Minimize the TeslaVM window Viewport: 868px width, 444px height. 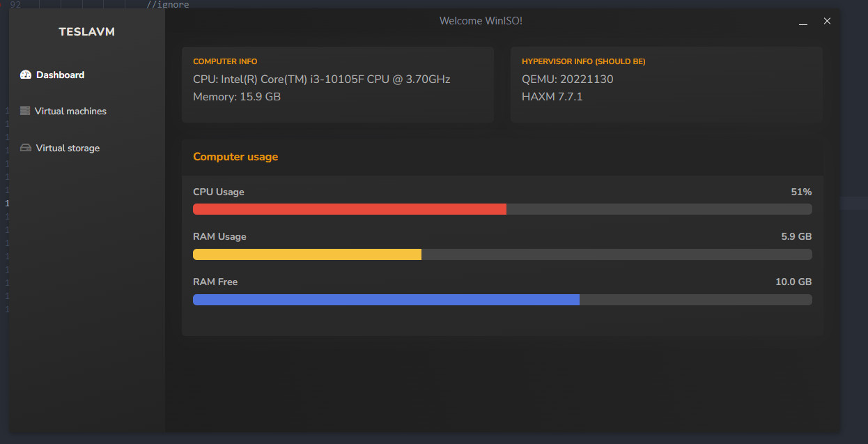coord(803,22)
